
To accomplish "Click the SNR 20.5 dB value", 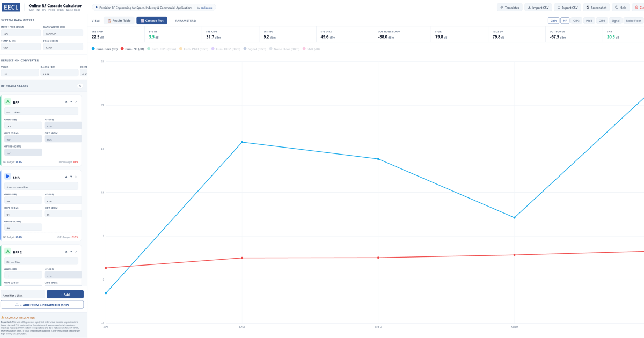I will point(613,37).
